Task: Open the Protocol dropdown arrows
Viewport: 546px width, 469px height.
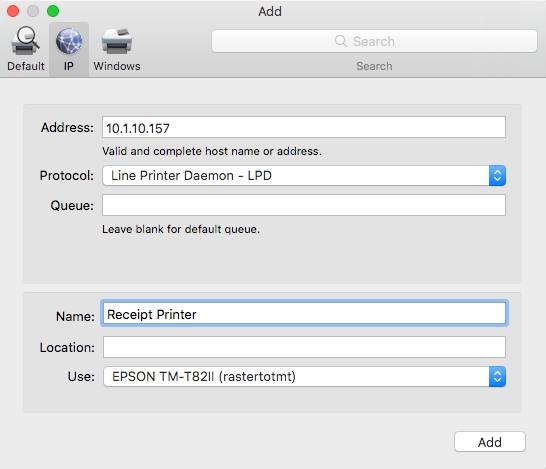Action: (x=497, y=175)
